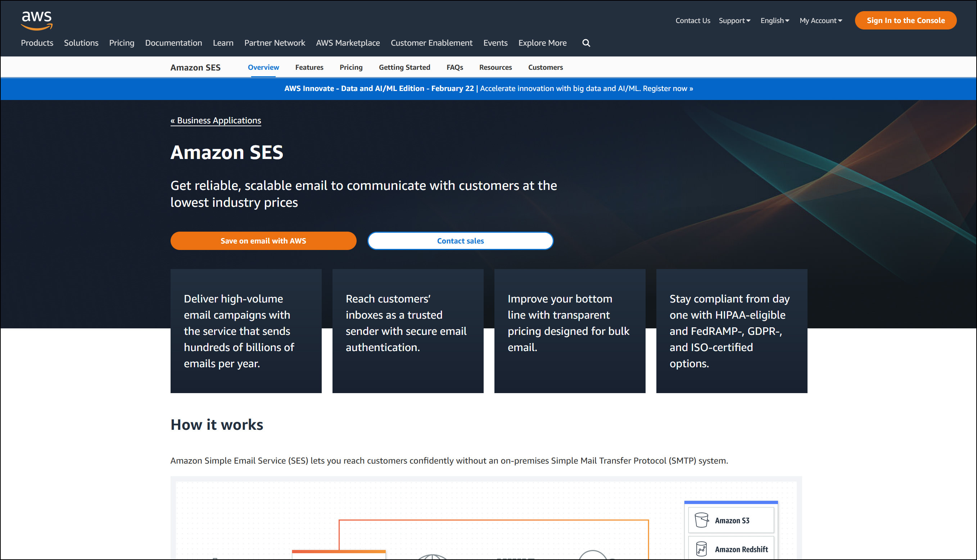Open the Customer Enablement menu
The image size is (977, 560).
point(431,43)
